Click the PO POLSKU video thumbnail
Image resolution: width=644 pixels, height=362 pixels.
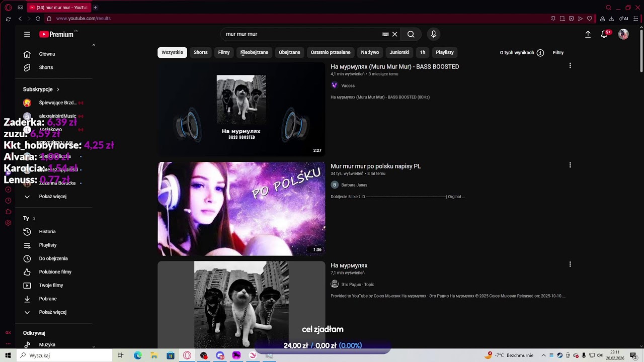pos(242,209)
